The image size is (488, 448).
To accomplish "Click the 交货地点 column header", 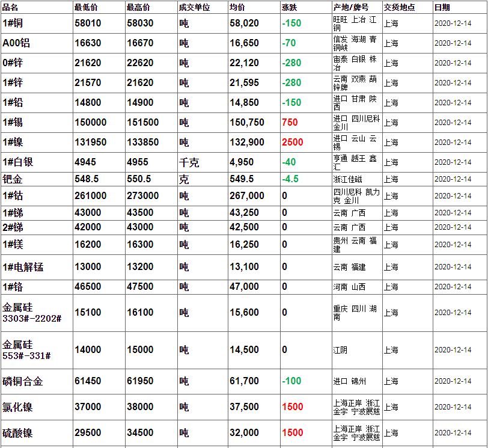I will coord(397,7).
